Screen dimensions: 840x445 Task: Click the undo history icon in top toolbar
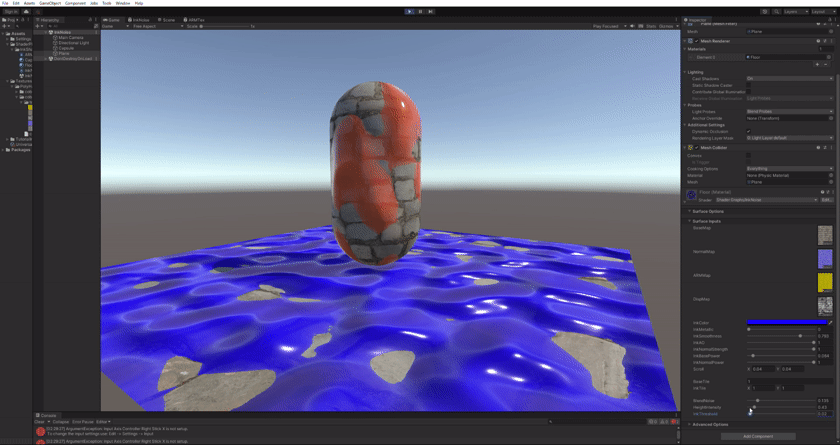(765, 11)
